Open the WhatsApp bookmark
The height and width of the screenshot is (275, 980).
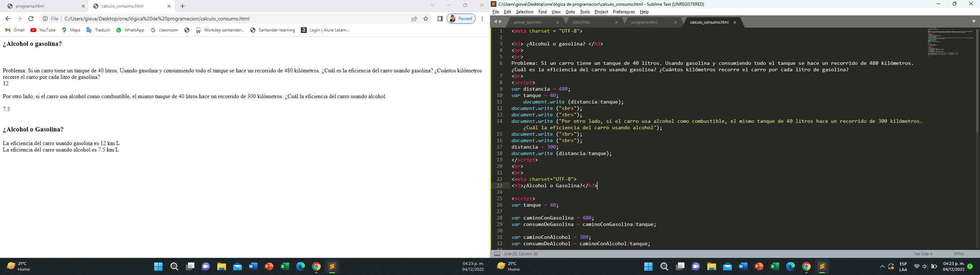pyautogui.click(x=130, y=30)
